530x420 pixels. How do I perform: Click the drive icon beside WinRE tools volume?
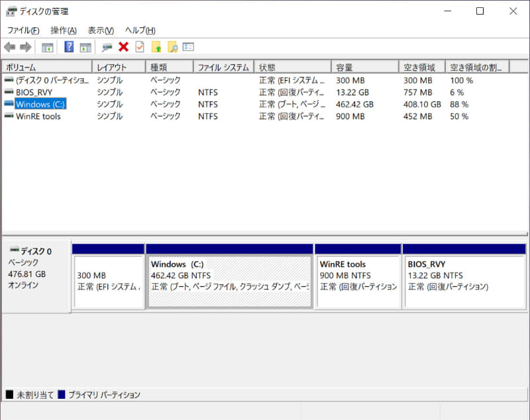pos(9,116)
